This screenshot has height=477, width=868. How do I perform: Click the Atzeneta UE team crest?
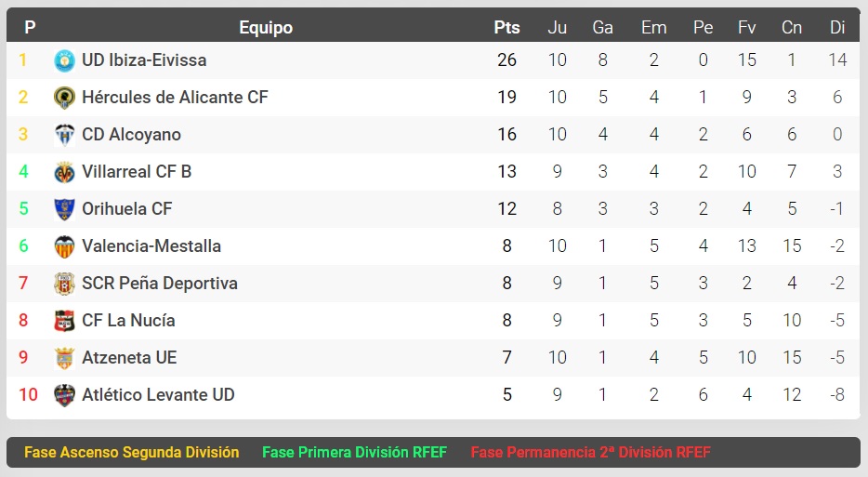[x=64, y=358]
